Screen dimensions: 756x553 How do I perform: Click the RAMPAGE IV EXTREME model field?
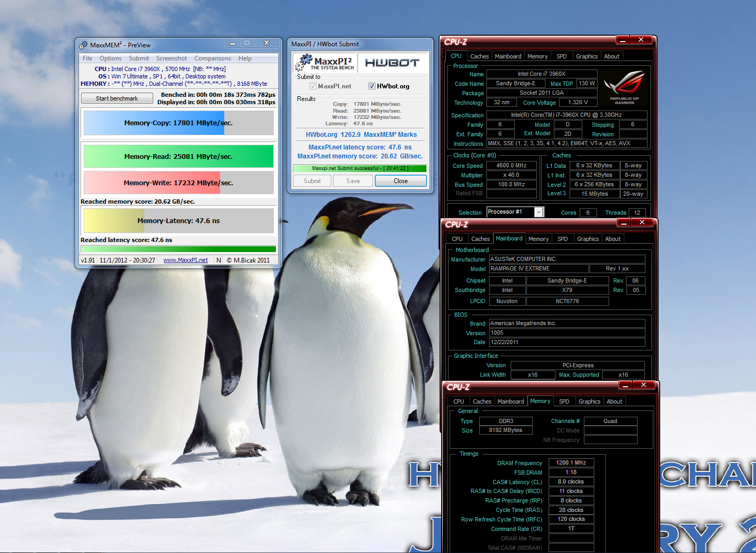click(x=539, y=268)
